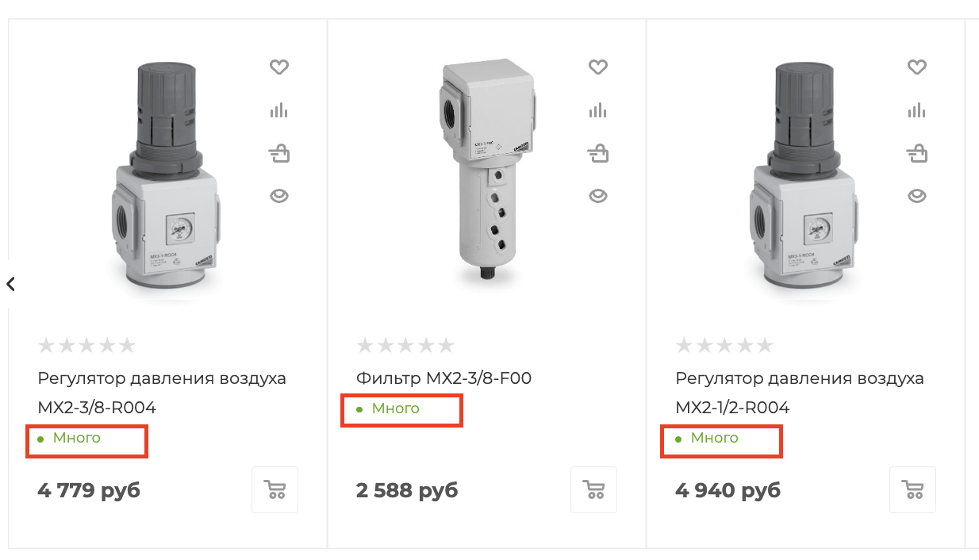Go to previous products with left chevron
Viewport: 979px width, 560px height.
[x=10, y=284]
